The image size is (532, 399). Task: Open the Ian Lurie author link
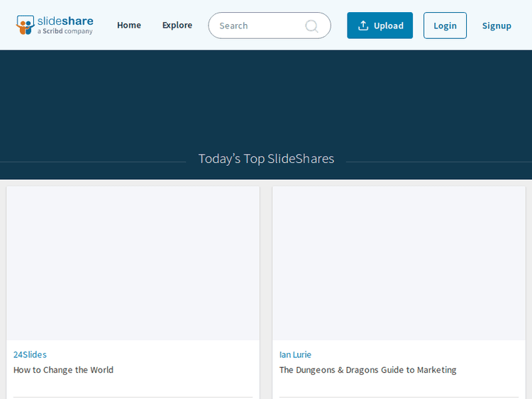(295, 354)
